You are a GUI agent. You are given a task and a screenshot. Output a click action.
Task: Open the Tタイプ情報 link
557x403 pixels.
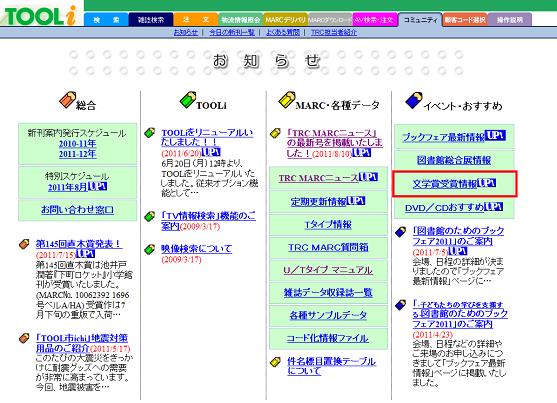click(x=328, y=225)
